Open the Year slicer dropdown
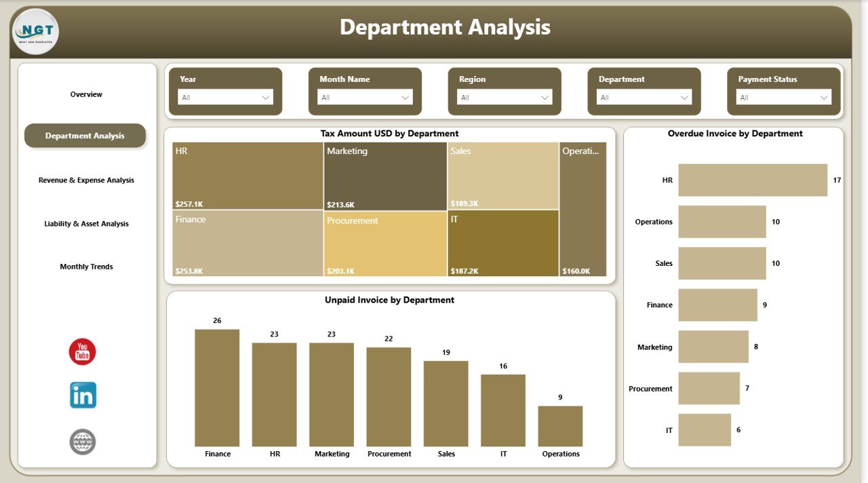This screenshot has width=868, height=483. point(265,97)
